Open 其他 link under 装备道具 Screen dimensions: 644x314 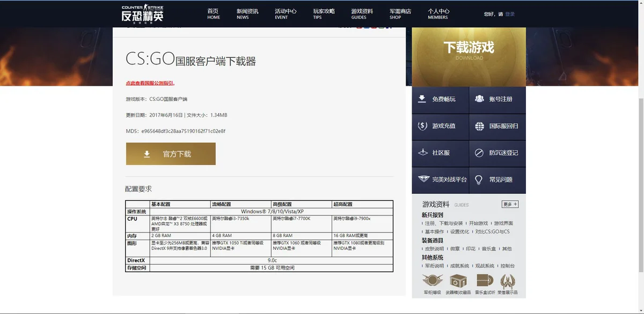[507, 249]
